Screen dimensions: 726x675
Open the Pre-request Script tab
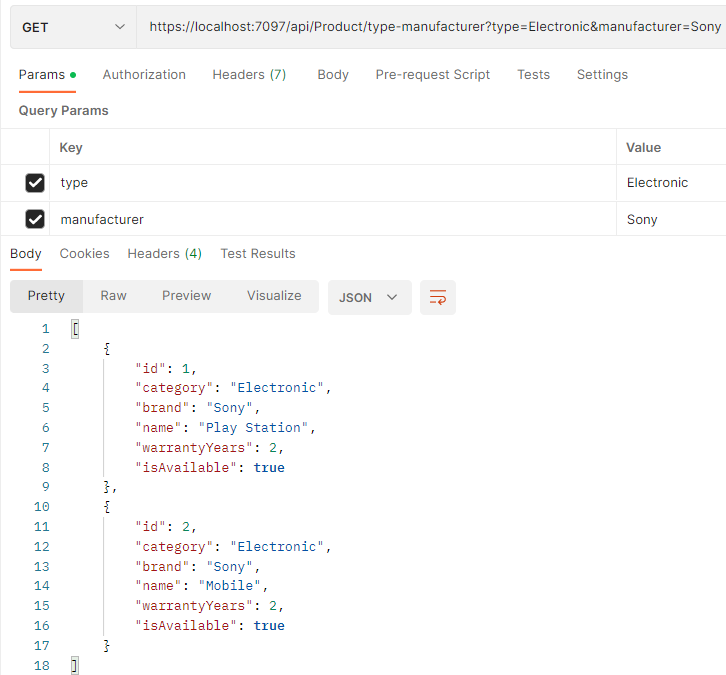coord(433,75)
